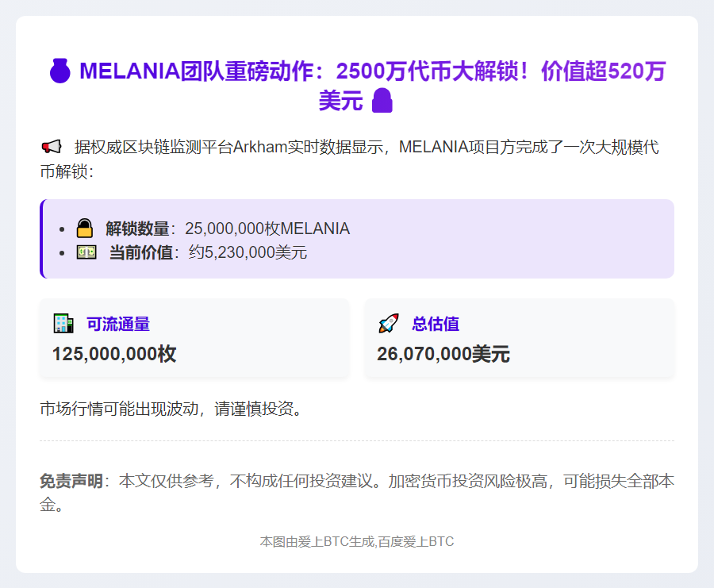Click the bold label 解锁数量
Image resolution: width=714 pixels, height=588 pixels.
pos(137,229)
